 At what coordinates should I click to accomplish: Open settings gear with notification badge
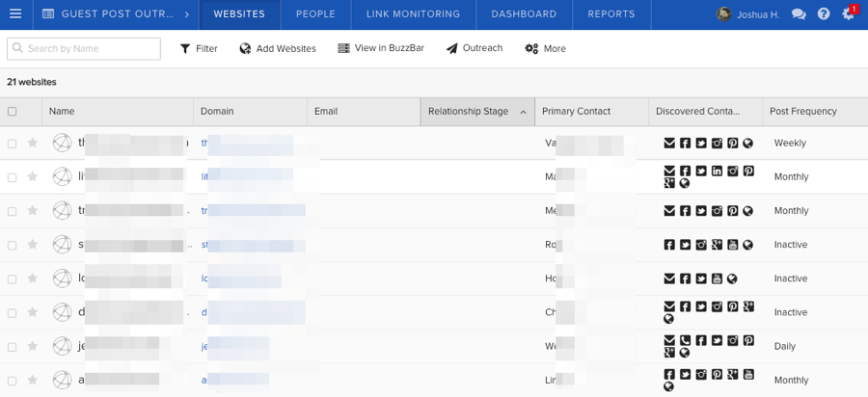[x=848, y=14]
